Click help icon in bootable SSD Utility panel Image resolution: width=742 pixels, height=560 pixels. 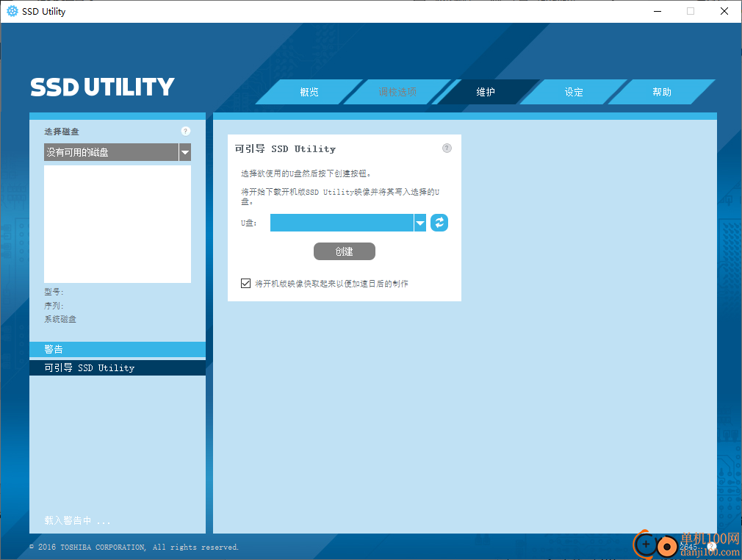[x=447, y=148]
